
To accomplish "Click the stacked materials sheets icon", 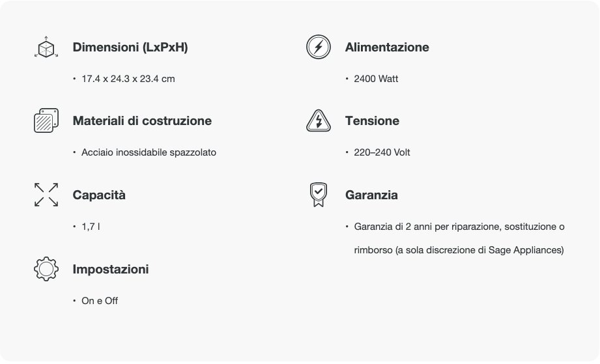I will [46, 120].
